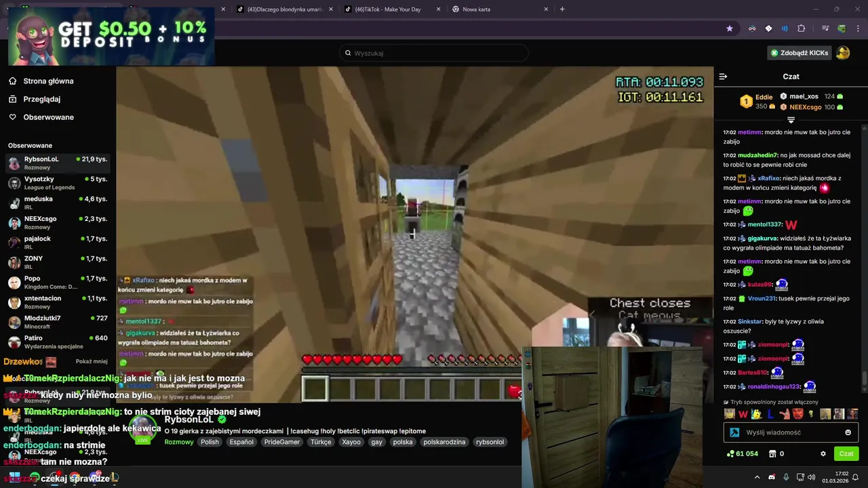
Task: Click the 61 054 channel points counter
Action: [742, 453]
